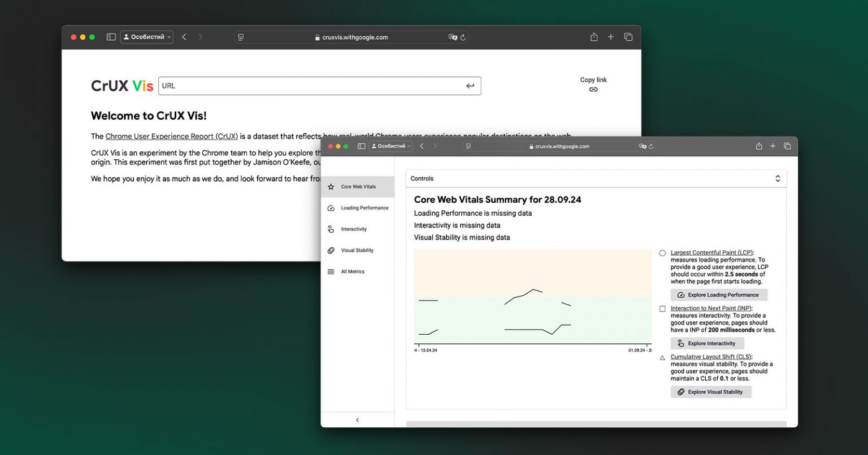Open new tab with plus in front window

pos(773,146)
